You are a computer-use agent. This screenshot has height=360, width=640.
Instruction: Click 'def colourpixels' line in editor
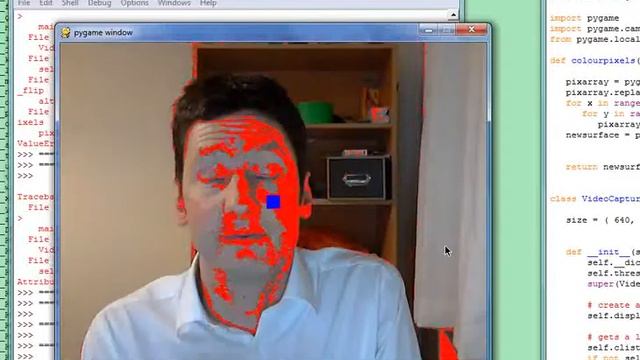595,61
